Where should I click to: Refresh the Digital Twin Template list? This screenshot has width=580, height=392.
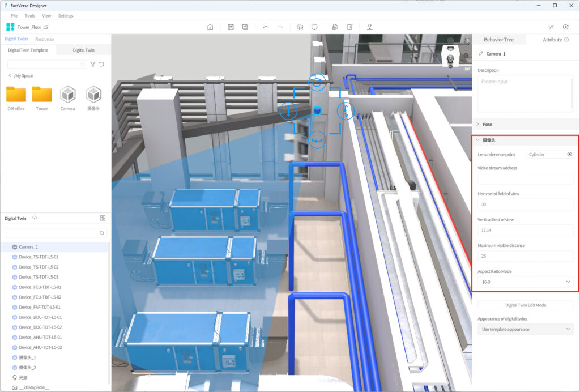101,65
